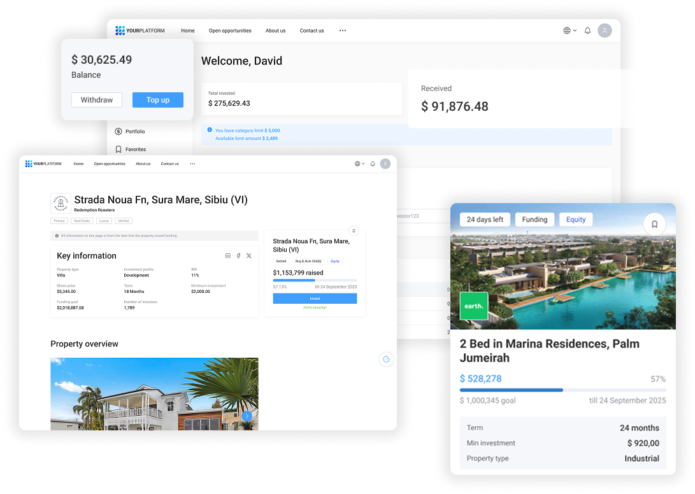
Task: Click the YOURPLATFORM logo in top dashboard header
Action: (x=140, y=31)
